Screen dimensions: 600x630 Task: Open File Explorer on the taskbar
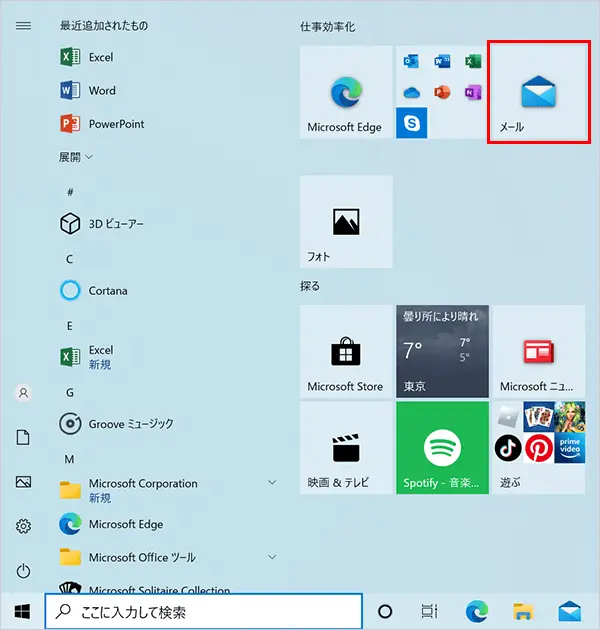(523, 612)
